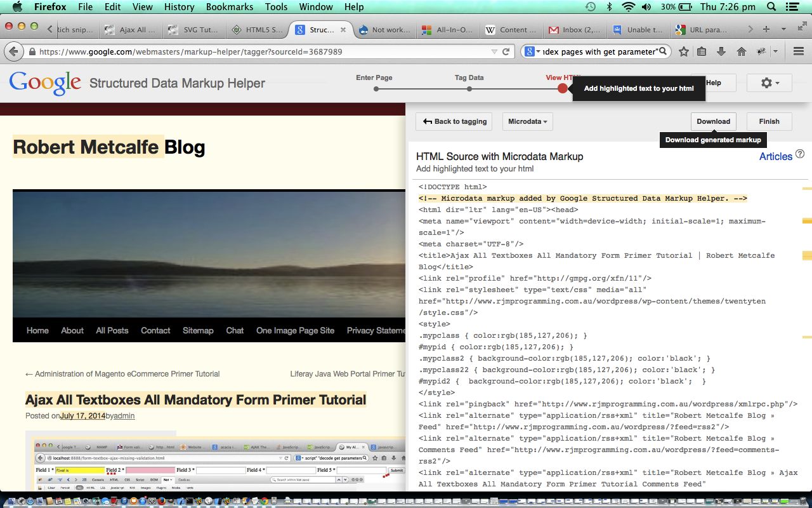Open the Articles link
This screenshot has width=812, height=508.
775,156
